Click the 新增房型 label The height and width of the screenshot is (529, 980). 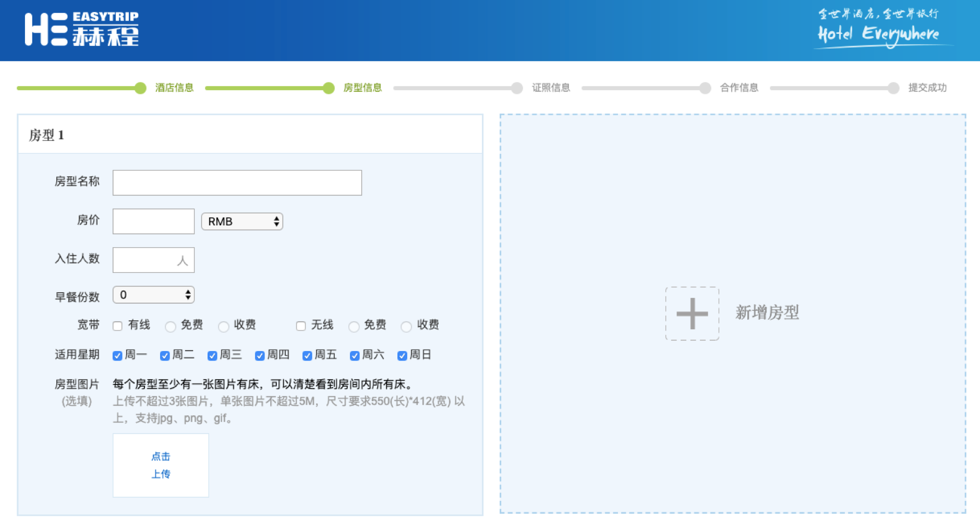click(x=767, y=312)
